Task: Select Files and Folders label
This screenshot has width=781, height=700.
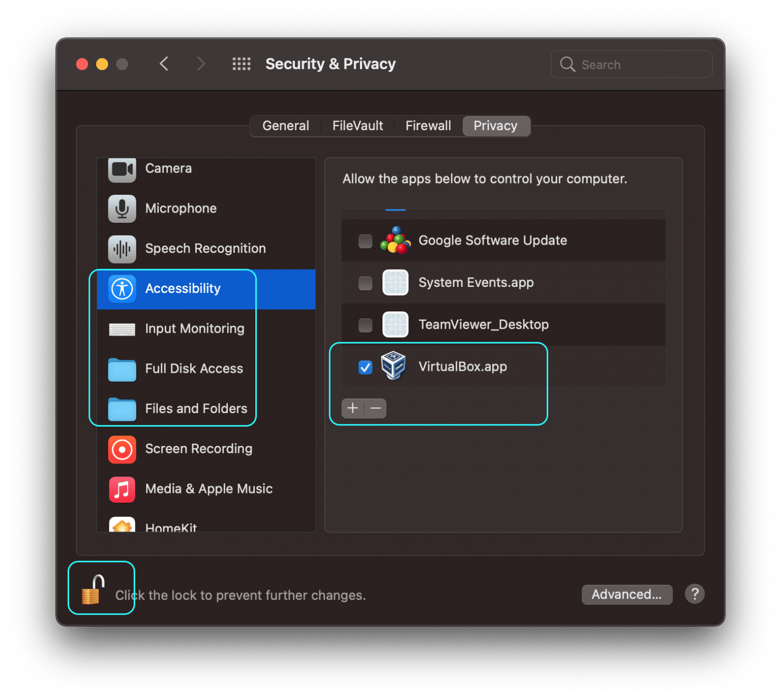Action: pyautogui.click(x=196, y=409)
